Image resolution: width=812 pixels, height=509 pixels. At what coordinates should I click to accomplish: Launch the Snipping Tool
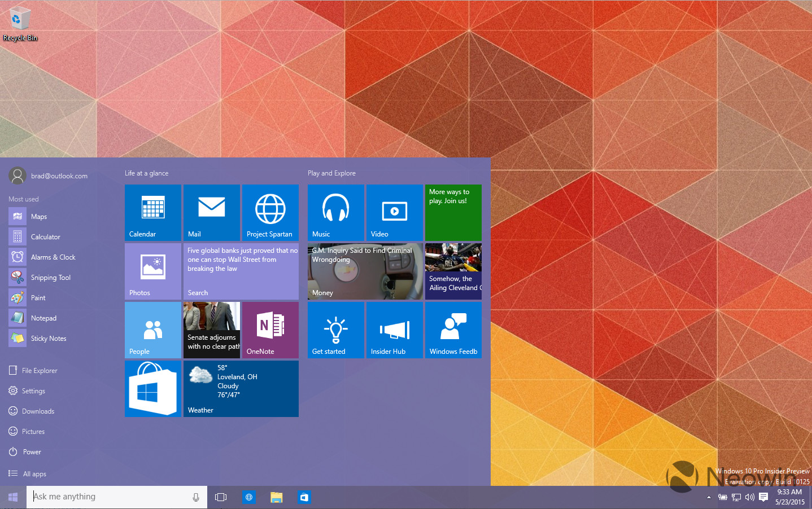click(x=51, y=277)
